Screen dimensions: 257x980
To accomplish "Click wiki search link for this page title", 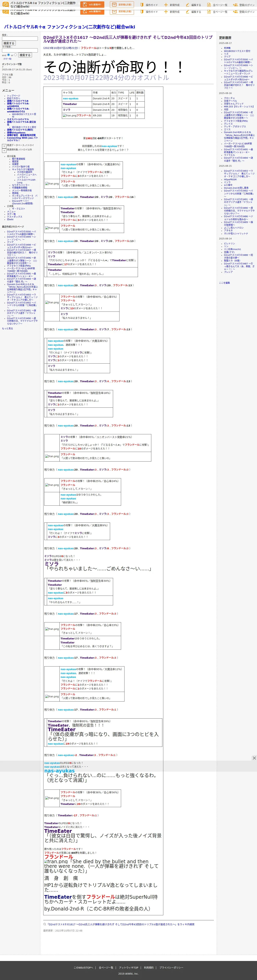I will (x=120, y=924).
